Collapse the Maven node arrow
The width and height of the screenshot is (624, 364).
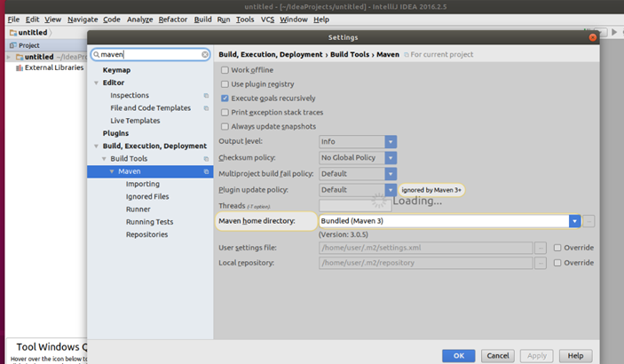click(x=112, y=171)
